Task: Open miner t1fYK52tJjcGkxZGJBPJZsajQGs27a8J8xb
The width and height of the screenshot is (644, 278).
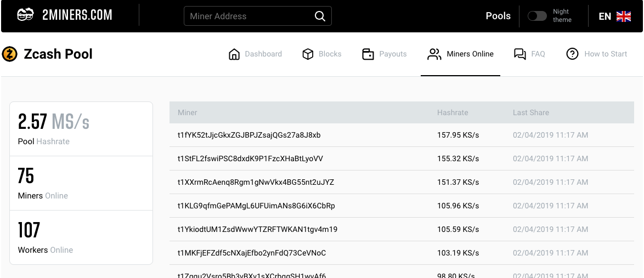Action: (x=249, y=135)
